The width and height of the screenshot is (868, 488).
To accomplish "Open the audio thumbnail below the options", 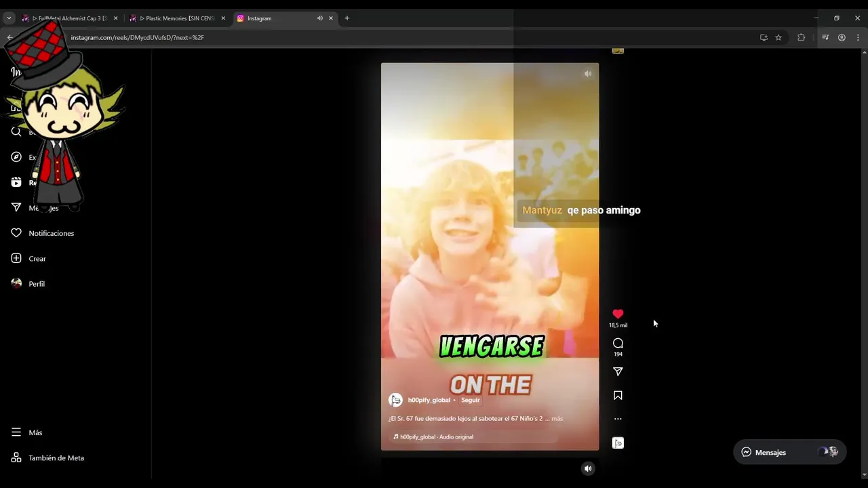I will coord(618,443).
